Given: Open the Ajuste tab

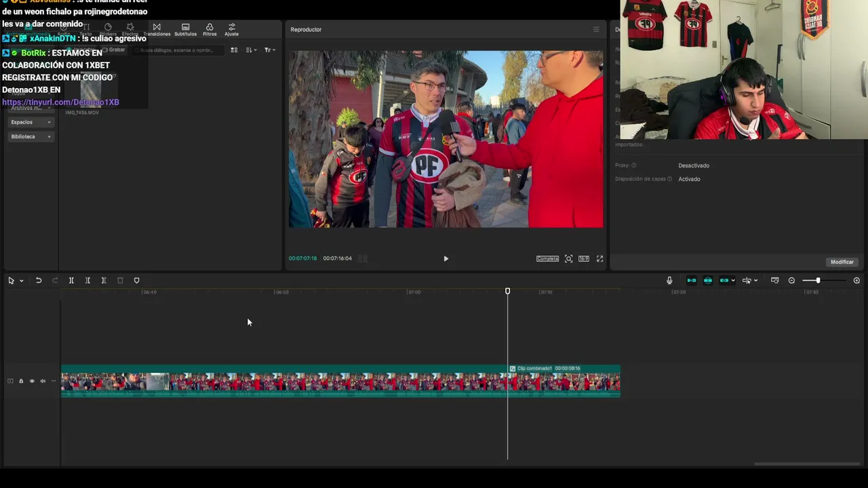Looking at the screenshot, I should (x=231, y=30).
